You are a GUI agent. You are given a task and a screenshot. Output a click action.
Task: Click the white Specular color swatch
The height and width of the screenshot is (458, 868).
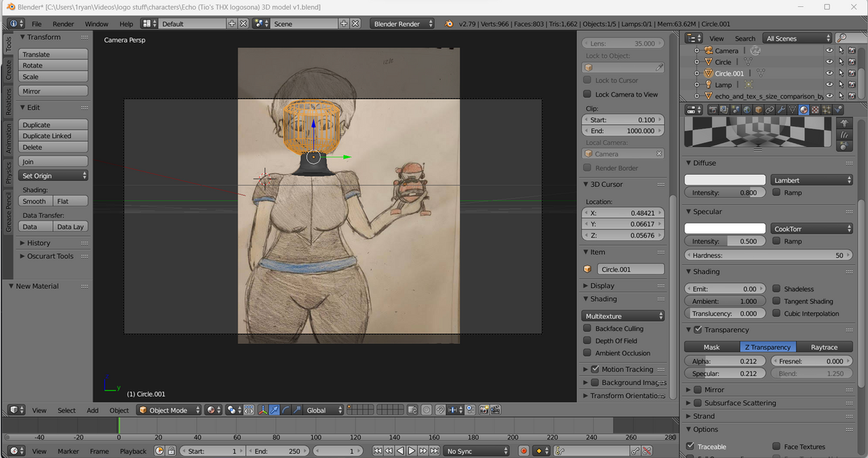pyautogui.click(x=725, y=229)
